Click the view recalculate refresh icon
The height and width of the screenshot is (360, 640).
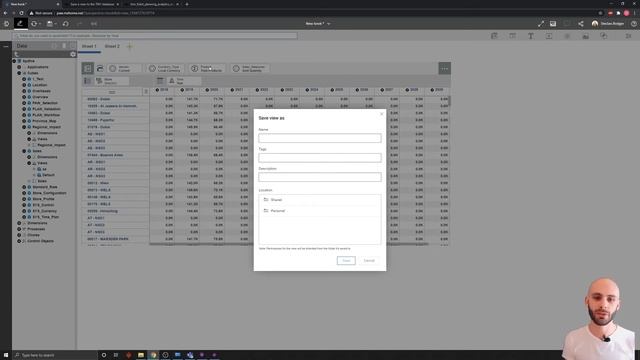tap(100, 69)
